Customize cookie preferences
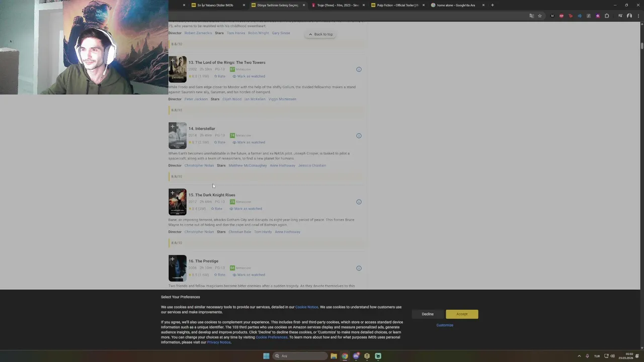 pos(445,325)
